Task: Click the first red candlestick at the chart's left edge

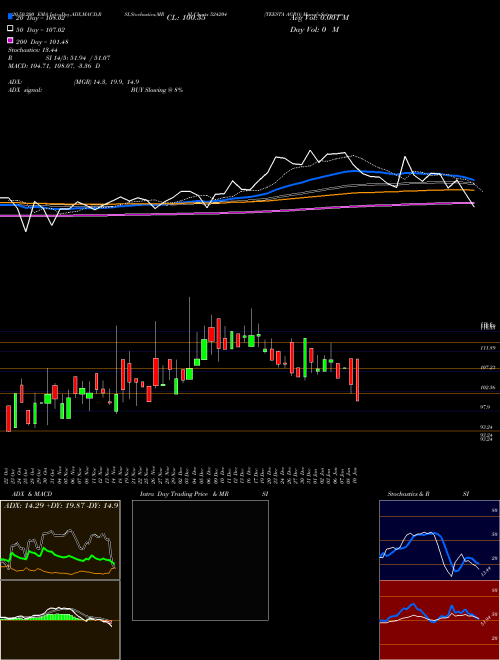Action: pyautogui.click(x=8, y=418)
